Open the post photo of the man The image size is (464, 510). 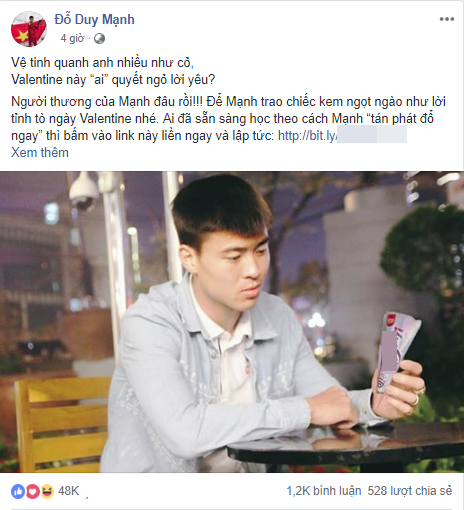pos(232,322)
